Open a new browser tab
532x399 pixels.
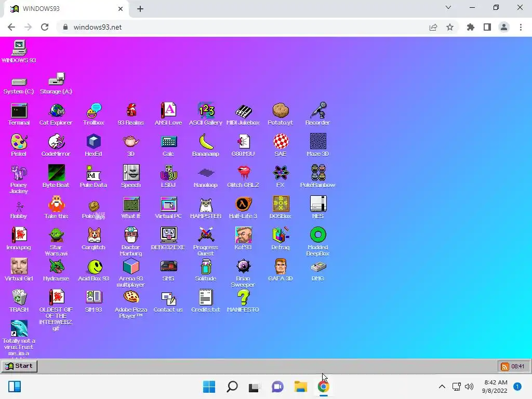tap(140, 9)
